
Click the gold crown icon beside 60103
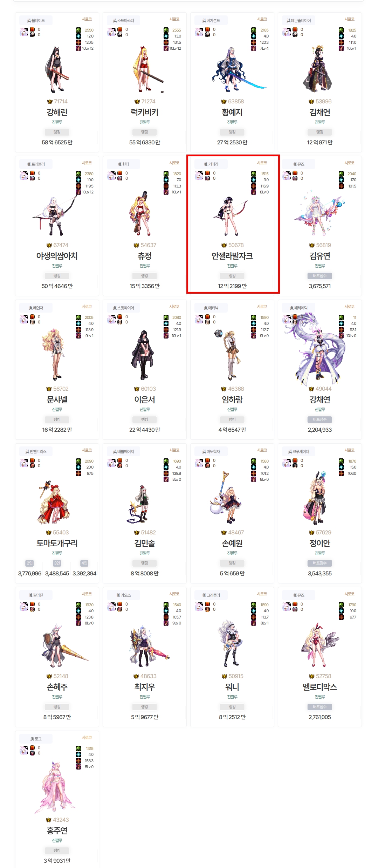coord(137,389)
